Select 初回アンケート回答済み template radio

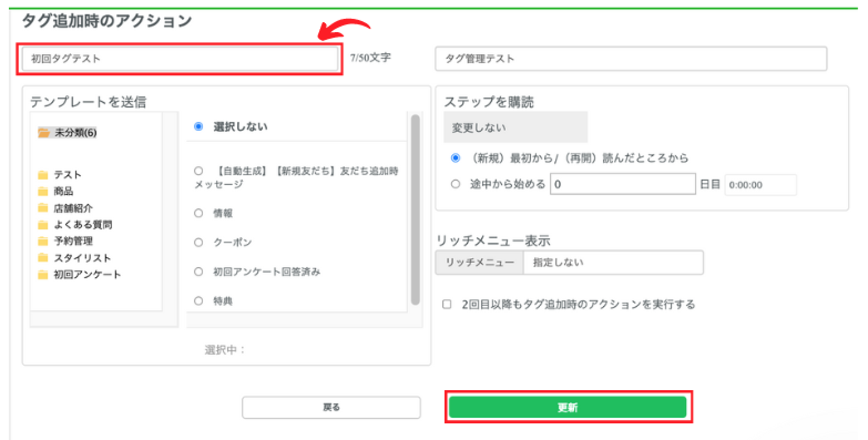pyautogui.click(x=199, y=272)
